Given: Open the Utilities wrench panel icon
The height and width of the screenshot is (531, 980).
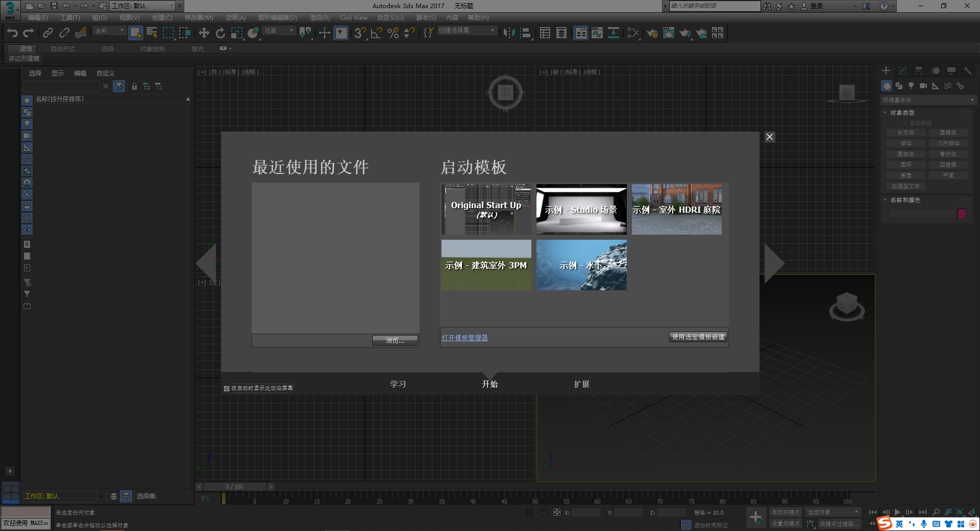Looking at the screenshot, I should [x=967, y=71].
